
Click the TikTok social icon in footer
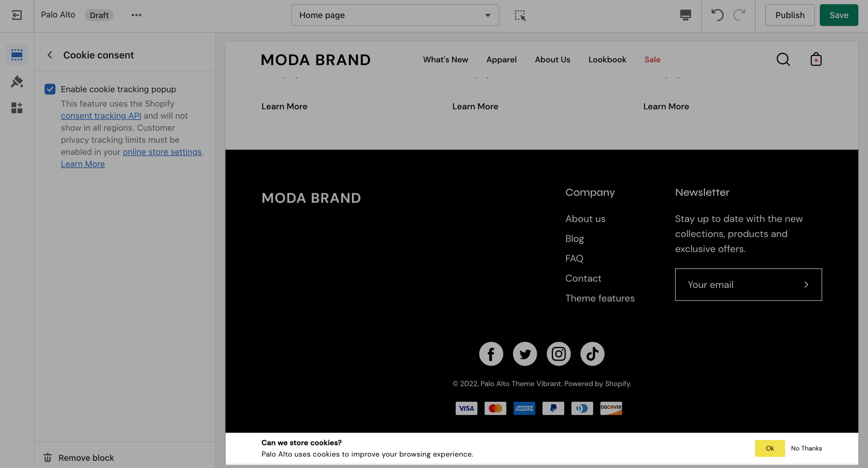pos(592,354)
